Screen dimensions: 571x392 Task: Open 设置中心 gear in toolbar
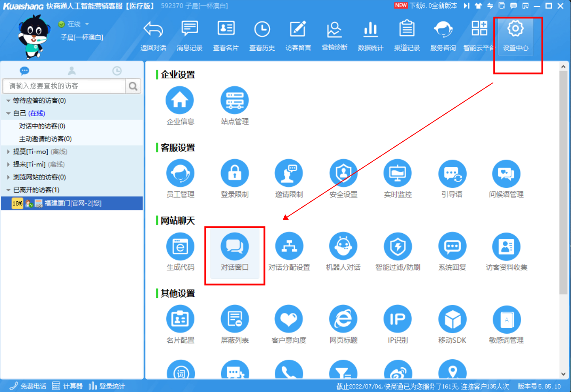[516, 36]
